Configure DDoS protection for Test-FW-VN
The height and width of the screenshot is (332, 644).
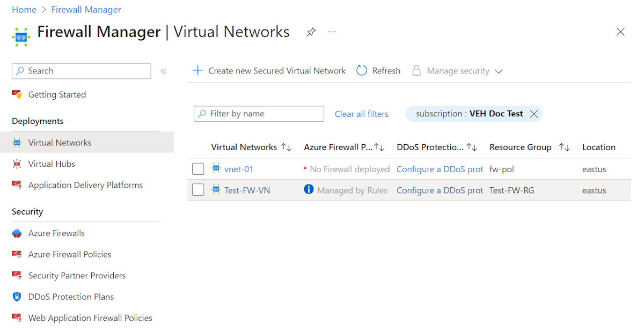[440, 190]
